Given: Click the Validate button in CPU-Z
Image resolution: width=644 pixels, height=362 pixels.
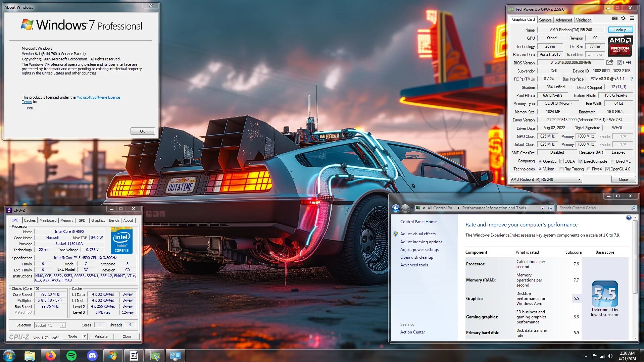Looking at the screenshot, I should pos(101,337).
